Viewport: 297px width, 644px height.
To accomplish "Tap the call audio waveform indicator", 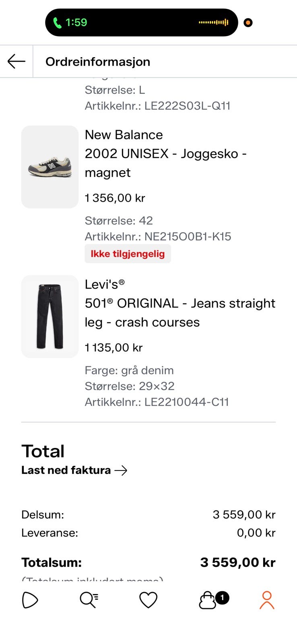I will coord(214,23).
